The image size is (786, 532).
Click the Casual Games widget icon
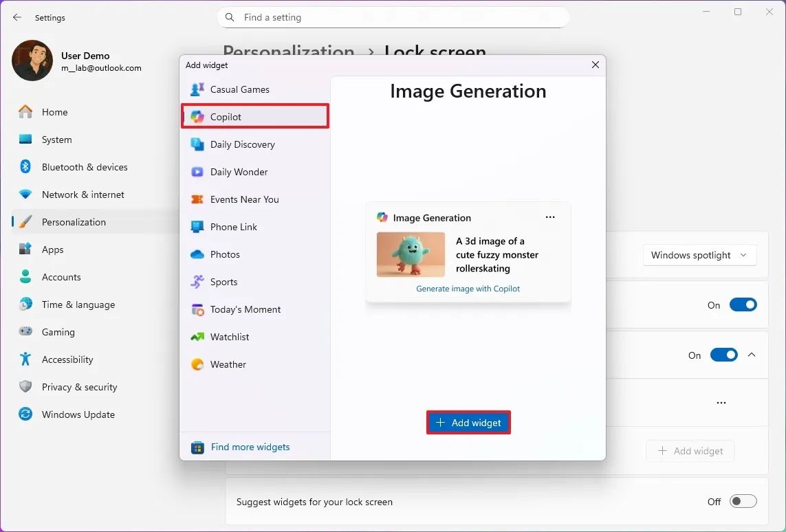[x=197, y=89]
